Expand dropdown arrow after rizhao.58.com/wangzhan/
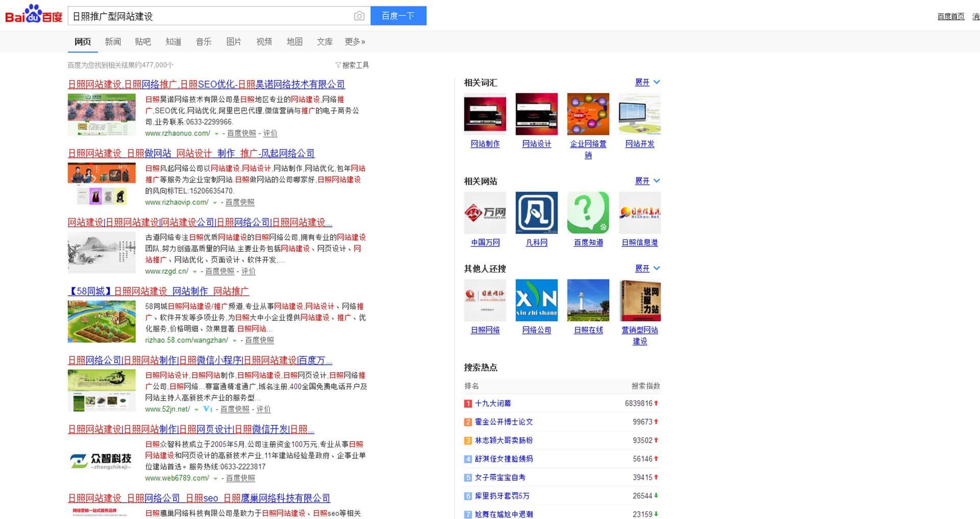Image resolution: width=980 pixels, height=519 pixels. point(234,341)
